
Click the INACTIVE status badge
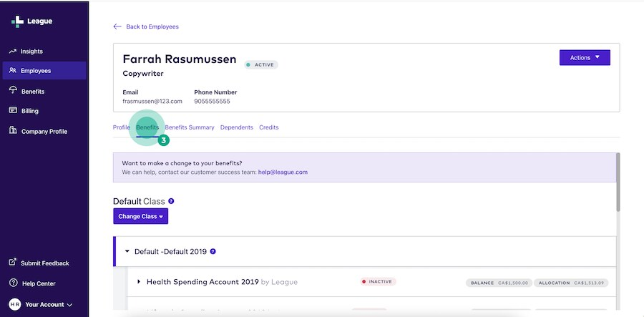[x=378, y=282]
